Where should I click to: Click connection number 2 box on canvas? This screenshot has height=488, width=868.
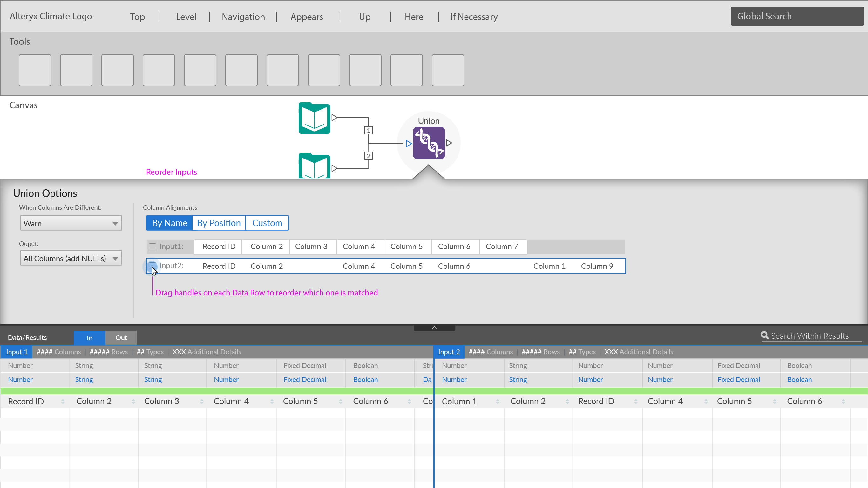pos(368,156)
